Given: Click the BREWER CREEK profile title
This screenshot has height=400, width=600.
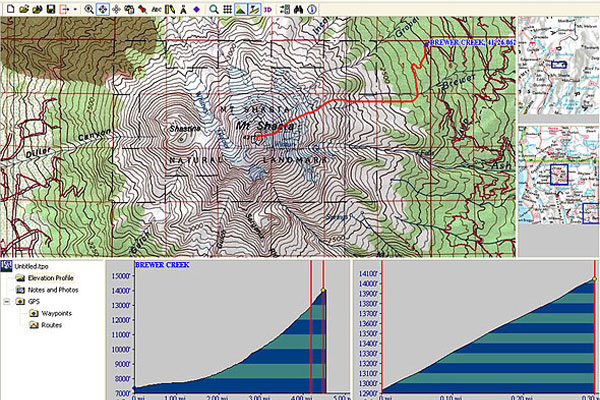Looking at the screenshot, I should (x=162, y=265).
